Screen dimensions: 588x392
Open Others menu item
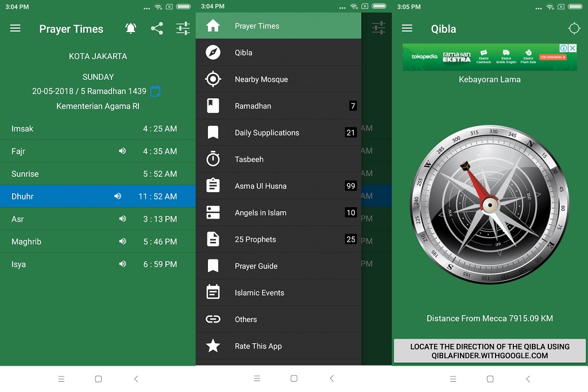click(278, 319)
